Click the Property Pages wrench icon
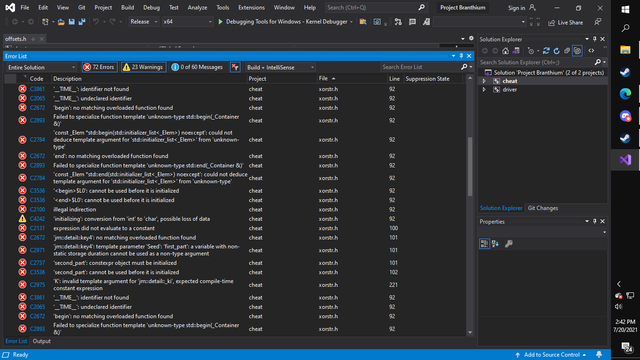The image size is (640, 360). pos(509,244)
